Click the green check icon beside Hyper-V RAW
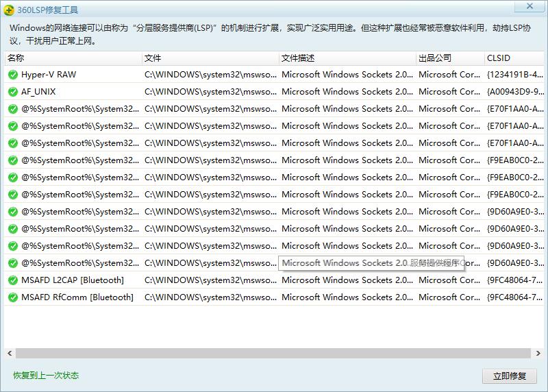The image size is (548, 392). (13, 75)
